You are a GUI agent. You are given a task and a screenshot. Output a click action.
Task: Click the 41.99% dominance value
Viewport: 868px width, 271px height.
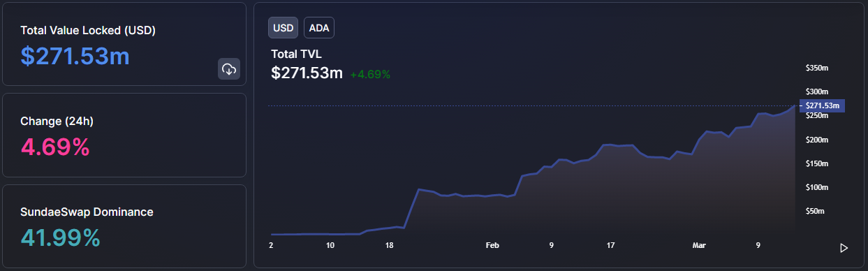pyautogui.click(x=61, y=237)
